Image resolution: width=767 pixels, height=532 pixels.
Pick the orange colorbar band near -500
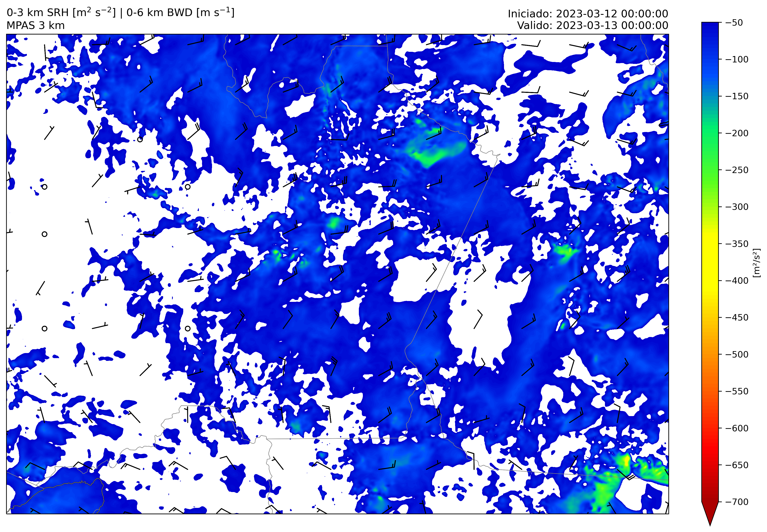(710, 354)
